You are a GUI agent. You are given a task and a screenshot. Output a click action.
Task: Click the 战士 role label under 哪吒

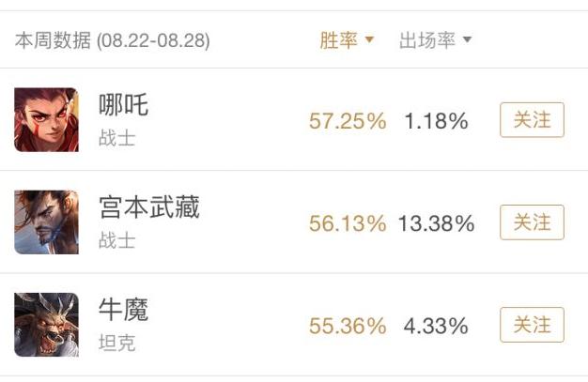pos(116,138)
